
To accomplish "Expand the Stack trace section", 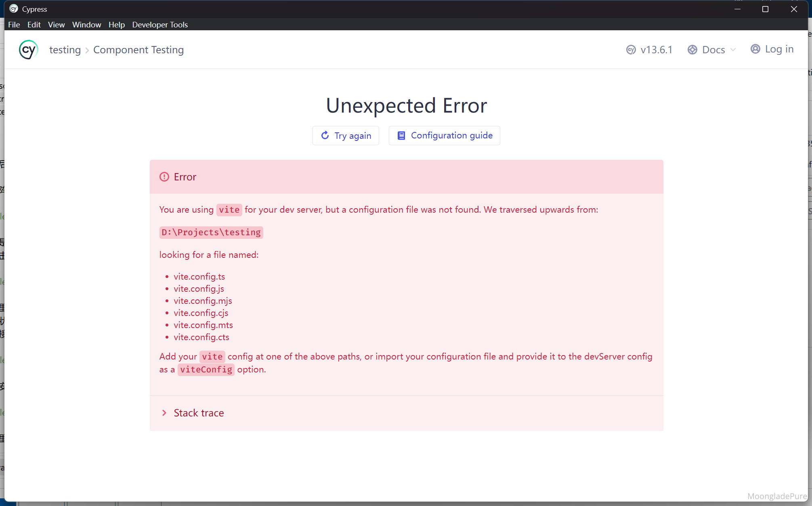I will click(x=199, y=413).
